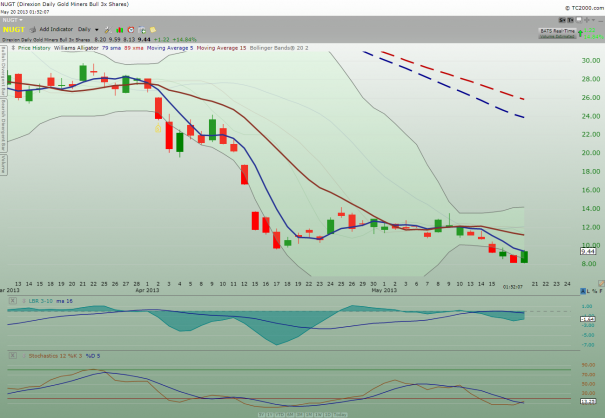The image size is (605, 418).
Task: Select the crosshair pointer icon at top right
Action: click(x=586, y=20)
